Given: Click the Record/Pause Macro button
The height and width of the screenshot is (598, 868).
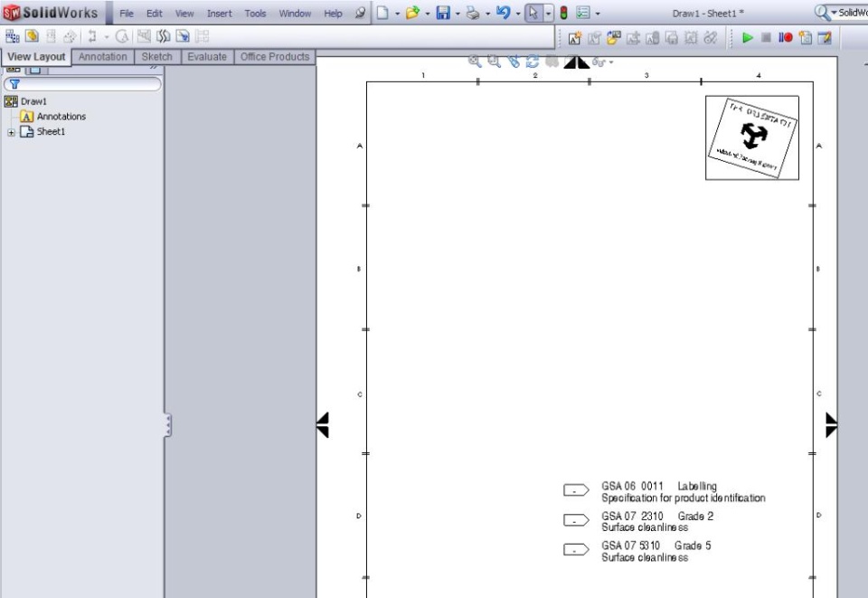Looking at the screenshot, I should [786, 38].
